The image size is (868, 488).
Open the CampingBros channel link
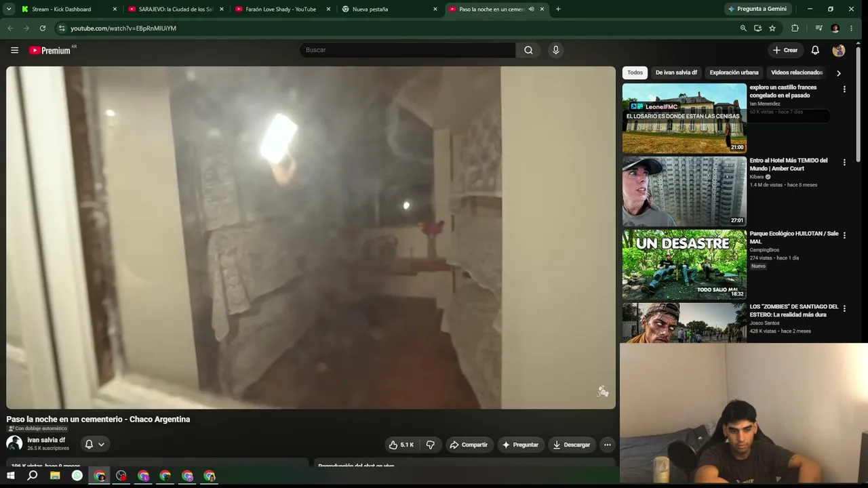[x=766, y=250]
